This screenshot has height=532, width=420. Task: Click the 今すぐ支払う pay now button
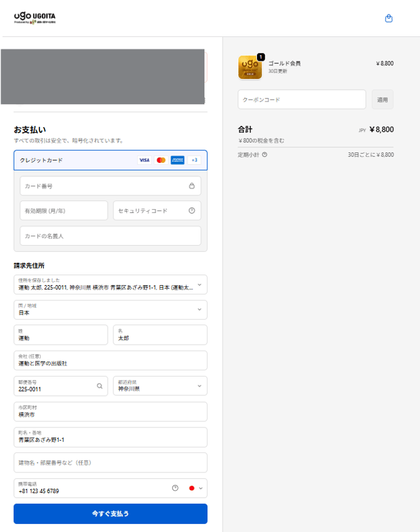pos(110,514)
